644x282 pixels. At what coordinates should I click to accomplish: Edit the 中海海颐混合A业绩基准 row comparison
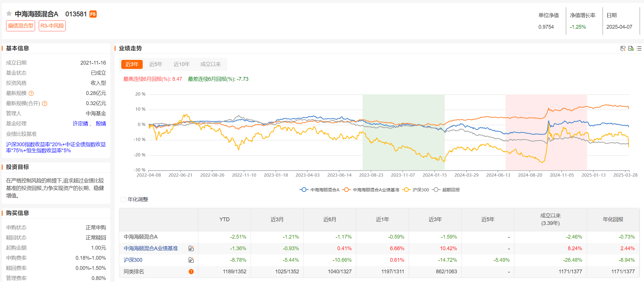[191, 248]
